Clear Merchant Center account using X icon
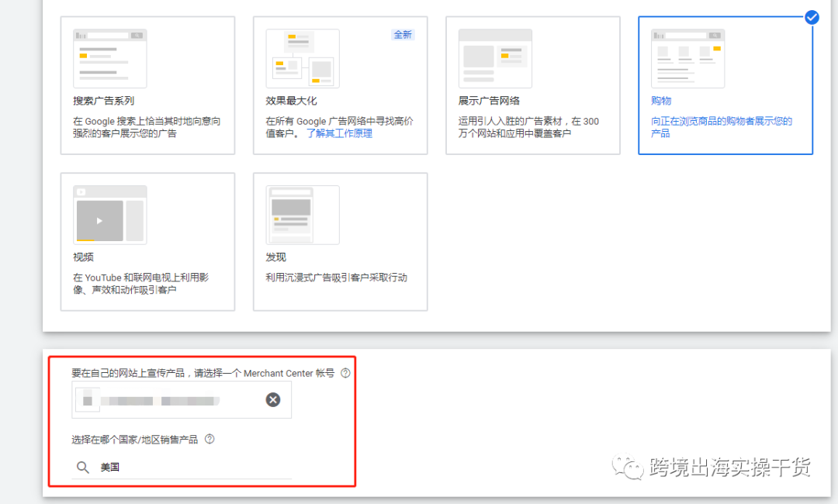The width and height of the screenshot is (838, 504). point(273,399)
